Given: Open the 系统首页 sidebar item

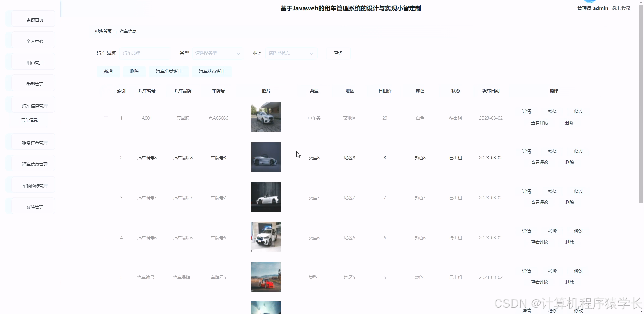Looking at the screenshot, I should click(34, 19).
